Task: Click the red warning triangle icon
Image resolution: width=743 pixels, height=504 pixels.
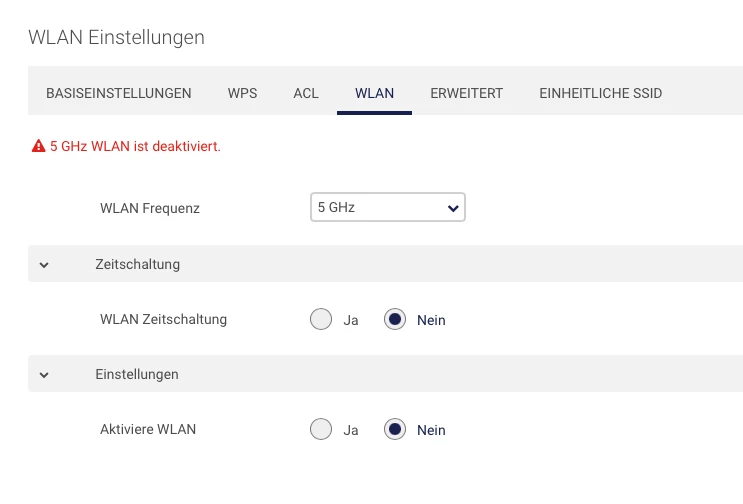Action: [x=39, y=146]
